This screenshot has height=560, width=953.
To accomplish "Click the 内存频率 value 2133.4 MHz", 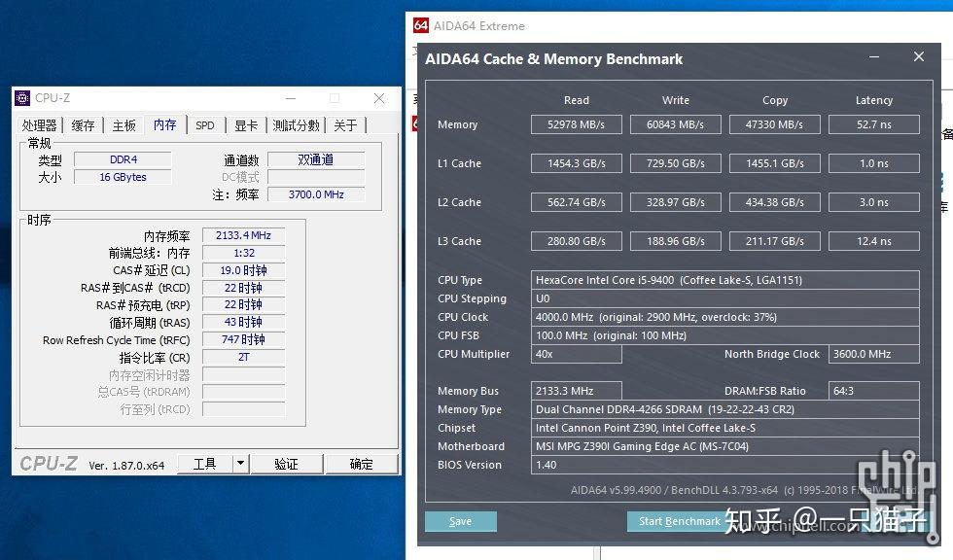I will pyautogui.click(x=244, y=235).
